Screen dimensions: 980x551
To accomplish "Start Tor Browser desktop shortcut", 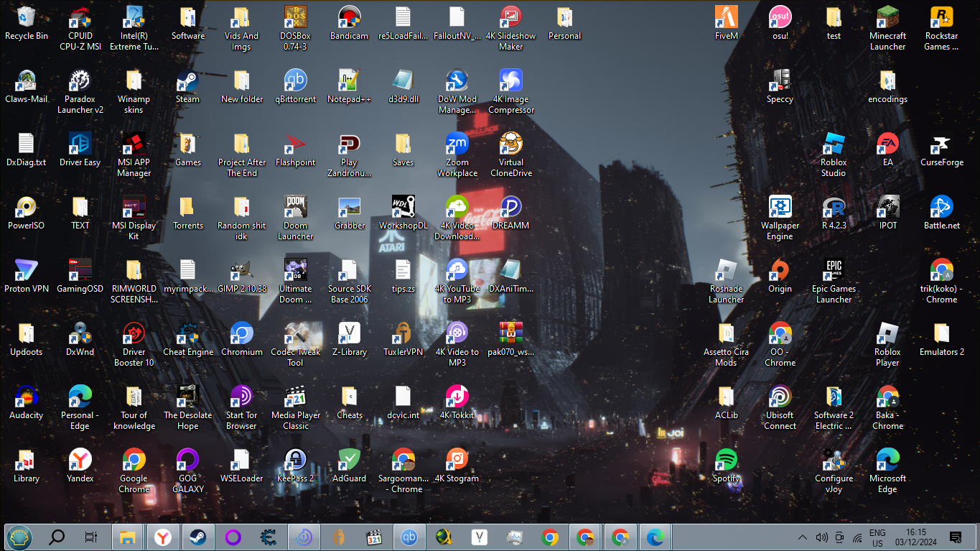I will pos(241,408).
